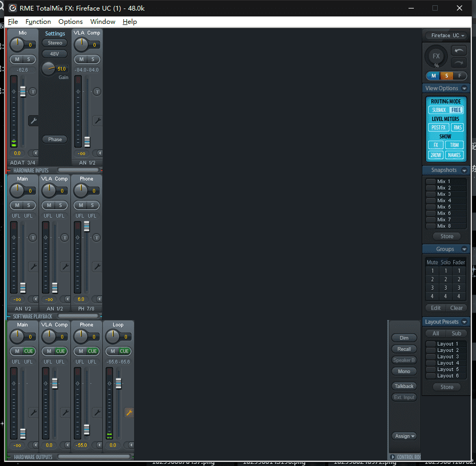Open the File menu
The image size is (476, 466).
point(13,22)
